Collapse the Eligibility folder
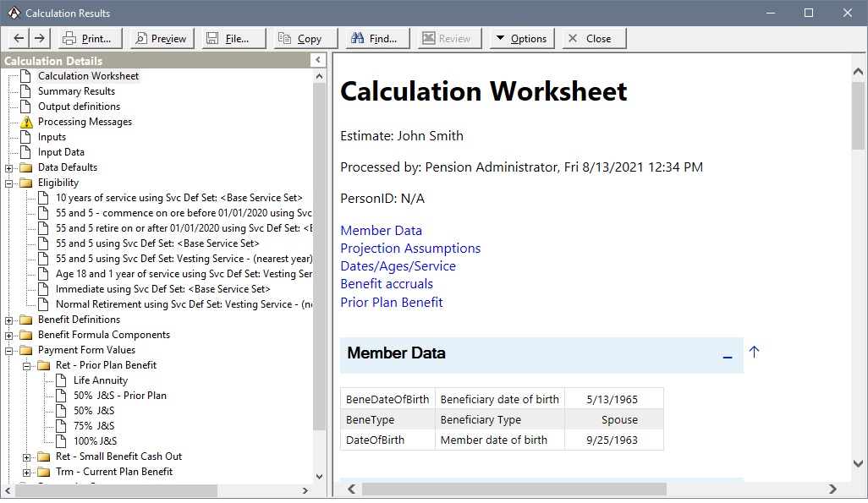The image size is (868, 503). pos(9,183)
